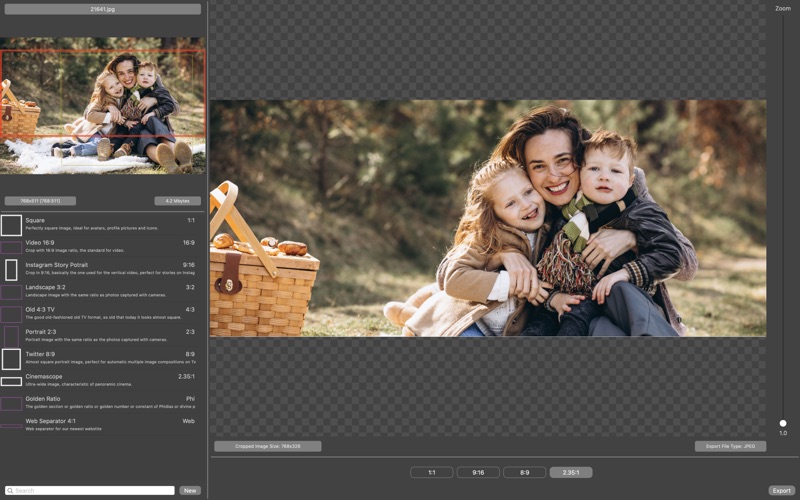Select the Twitter 8:9 ratio icon

tap(11, 359)
